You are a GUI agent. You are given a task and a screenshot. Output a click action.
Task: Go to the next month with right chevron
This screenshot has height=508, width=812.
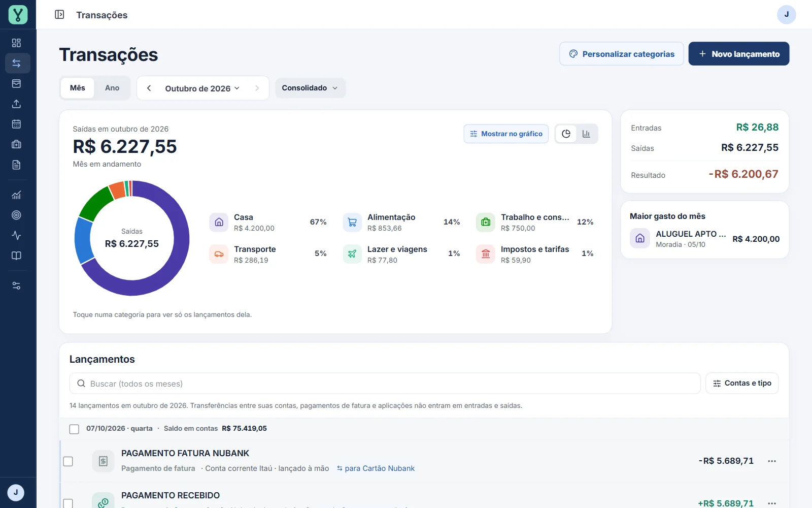click(x=257, y=88)
